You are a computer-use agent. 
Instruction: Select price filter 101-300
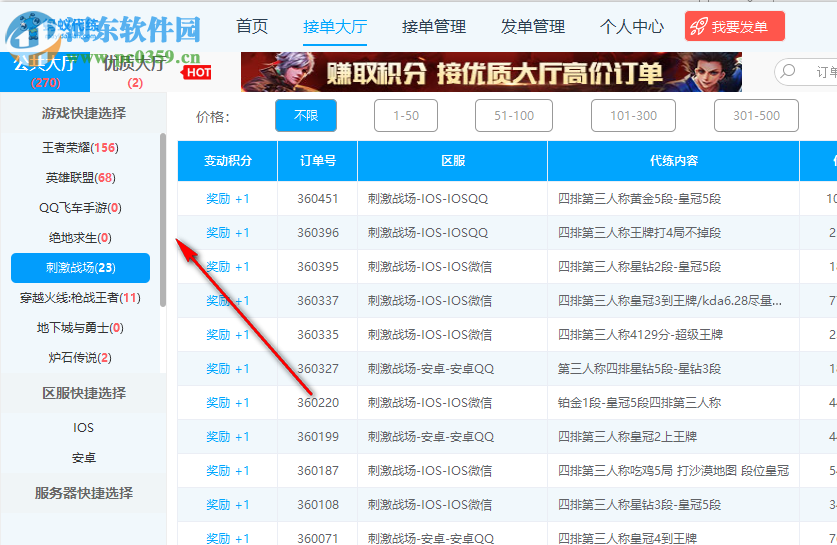coord(633,115)
